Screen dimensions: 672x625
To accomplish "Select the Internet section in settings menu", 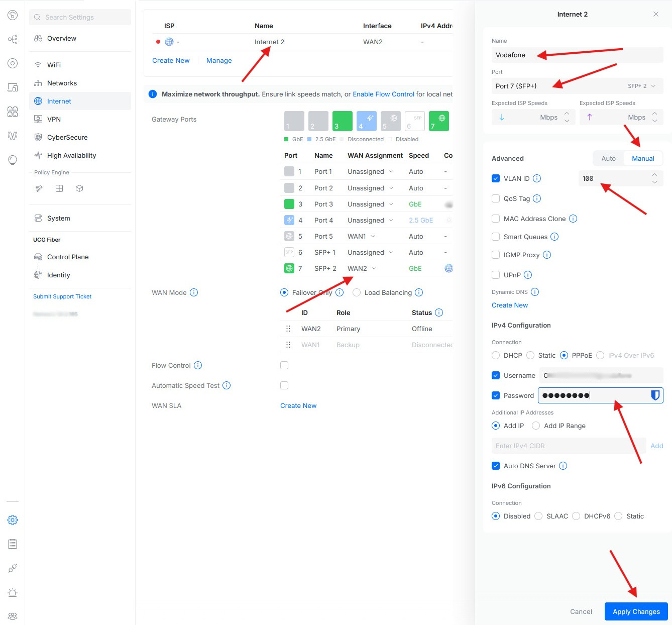I will click(59, 101).
